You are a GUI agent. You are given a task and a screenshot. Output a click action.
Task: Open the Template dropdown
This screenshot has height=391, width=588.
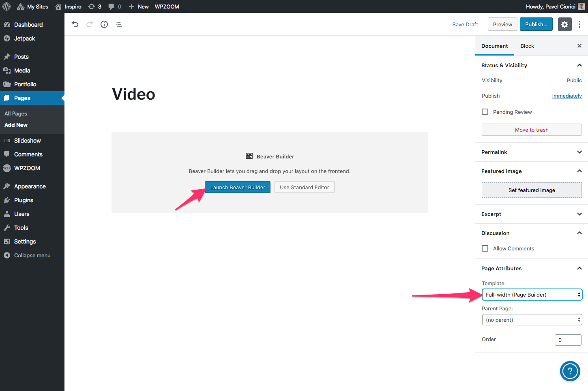[532, 295]
